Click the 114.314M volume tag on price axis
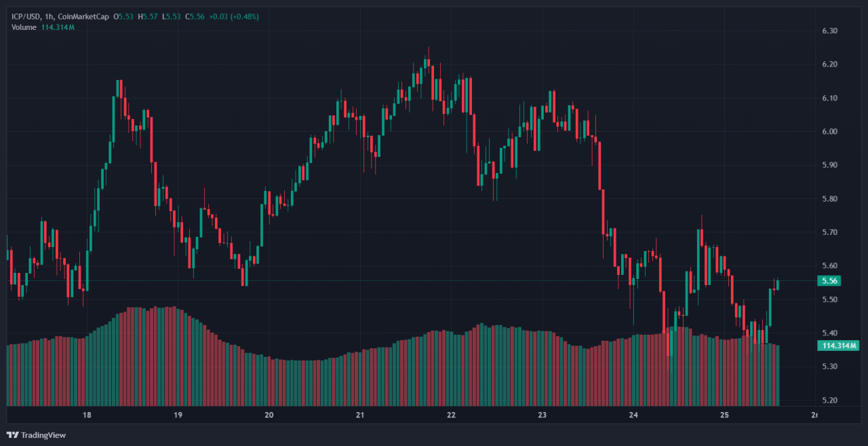 pos(838,346)
